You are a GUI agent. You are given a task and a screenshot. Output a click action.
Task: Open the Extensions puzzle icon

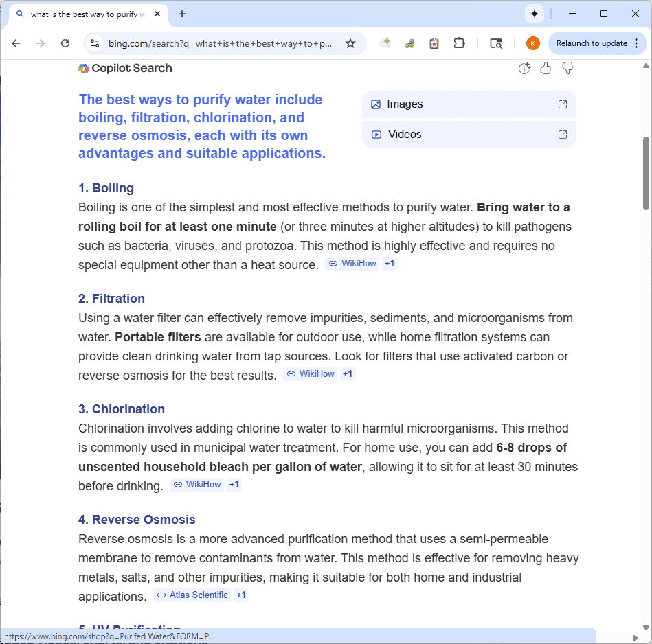pos(459,43)
